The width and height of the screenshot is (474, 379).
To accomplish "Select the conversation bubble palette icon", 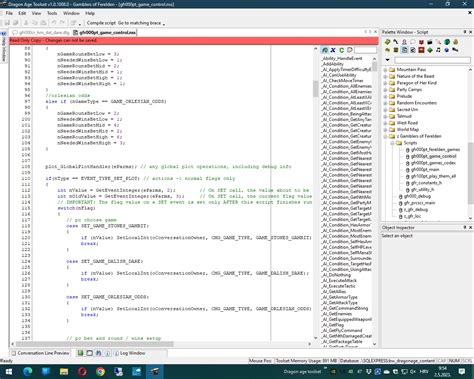I will coord(413,42).
